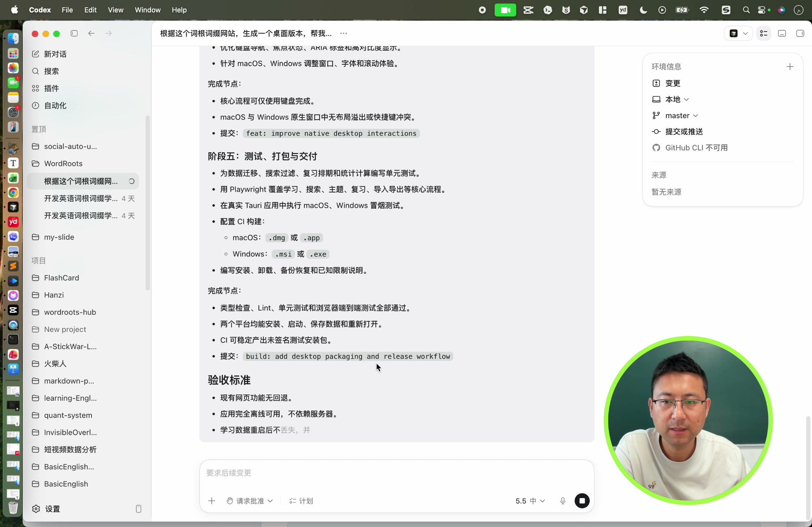
Task: Toggle the right side panel icon
Action: click(800, 33)
